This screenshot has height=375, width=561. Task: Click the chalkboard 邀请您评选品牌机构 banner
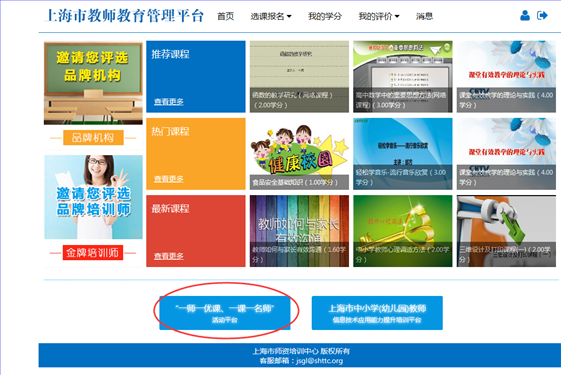pos(93,83)
